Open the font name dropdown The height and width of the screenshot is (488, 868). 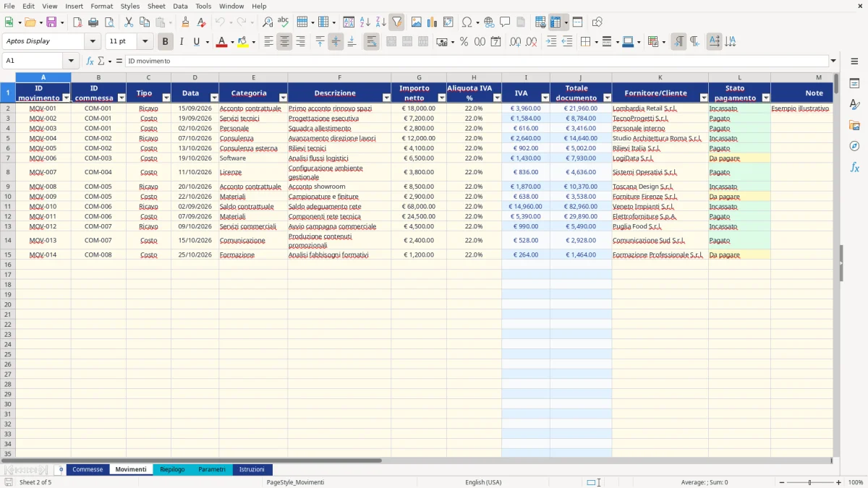pyautogui.click(x=93, y=42)
